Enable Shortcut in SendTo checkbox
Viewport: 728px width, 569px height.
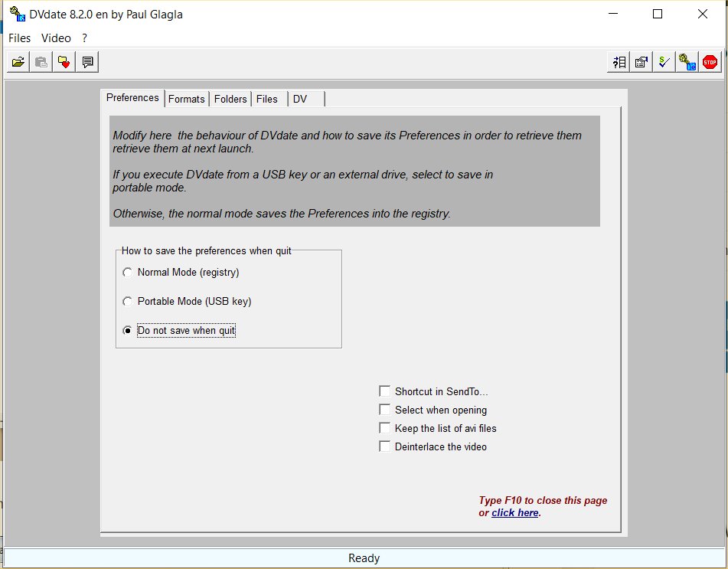coord(385,391)
